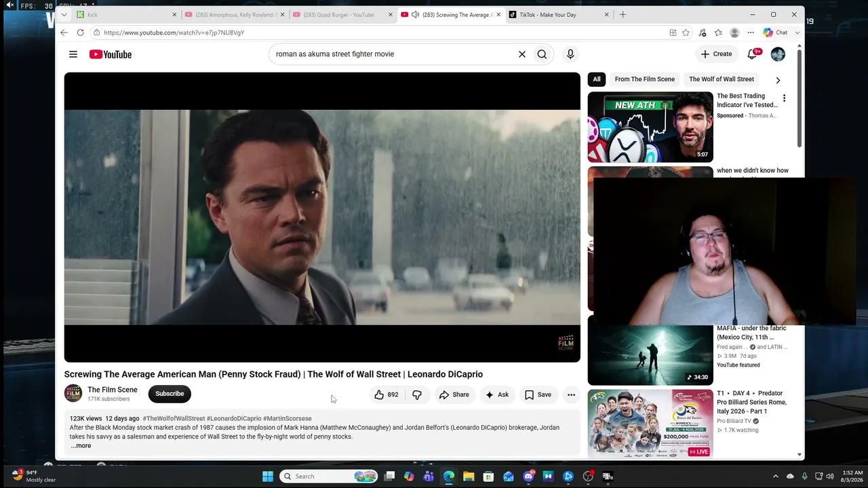Open the weather widget showing 94°F
The height and width of the screenshot is (488, 868).
click(x=34, y=476)
